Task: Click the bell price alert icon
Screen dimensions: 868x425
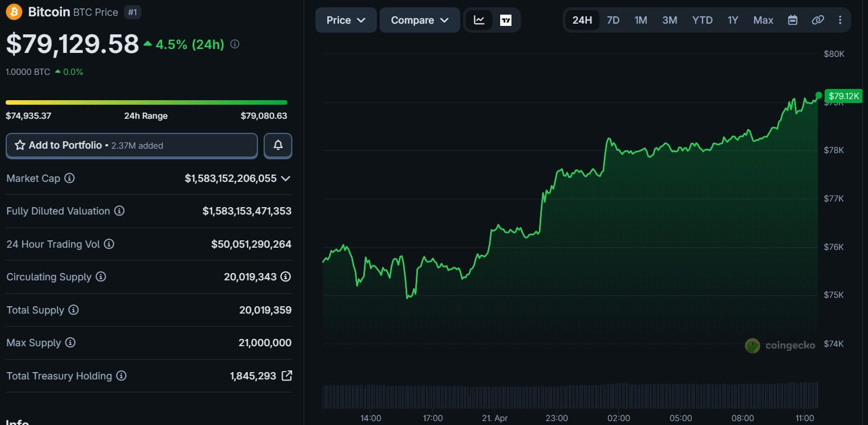Action: [x=278, y=145]
